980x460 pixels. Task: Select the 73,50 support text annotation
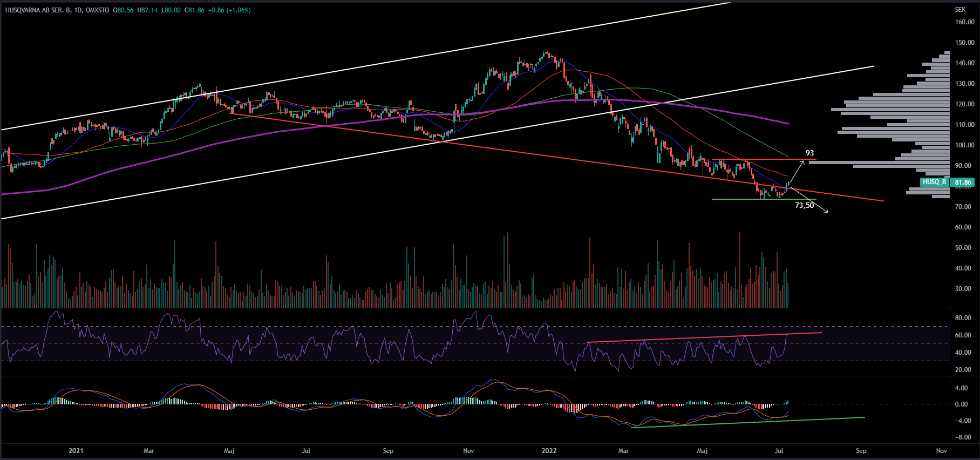[x=804, y=206]
